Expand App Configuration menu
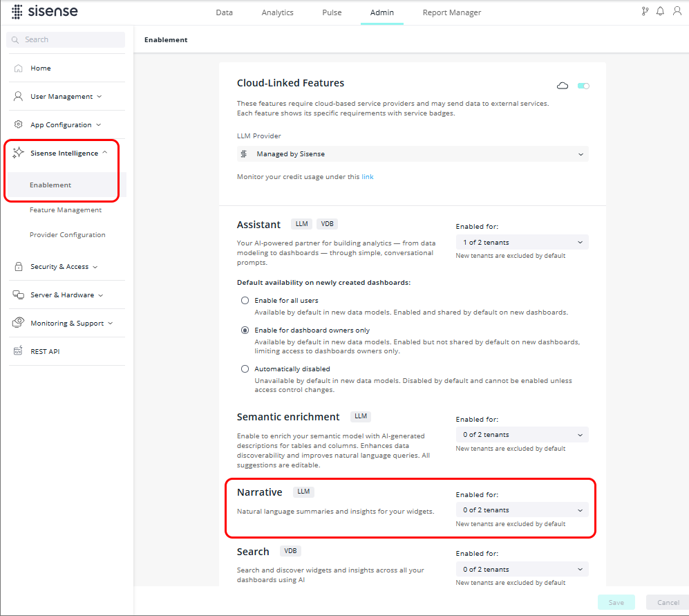Image resolution: width=689 pixels, height=616 pixels. coord(98,125)
